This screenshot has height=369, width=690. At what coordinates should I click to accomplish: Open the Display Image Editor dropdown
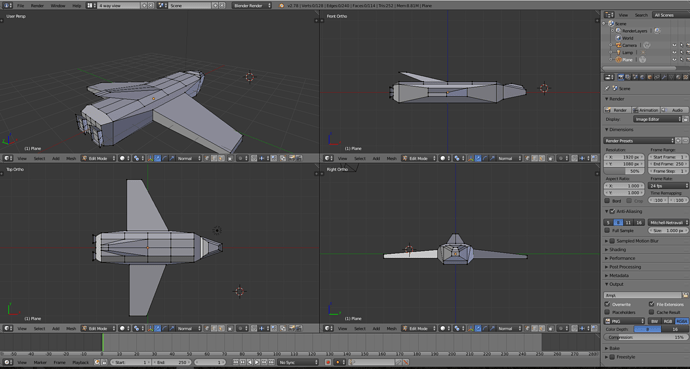[657, 119]
